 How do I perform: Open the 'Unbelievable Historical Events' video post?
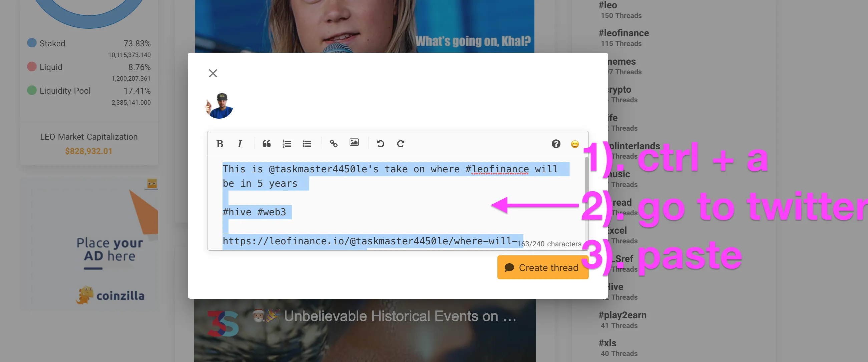pos(365,330)
